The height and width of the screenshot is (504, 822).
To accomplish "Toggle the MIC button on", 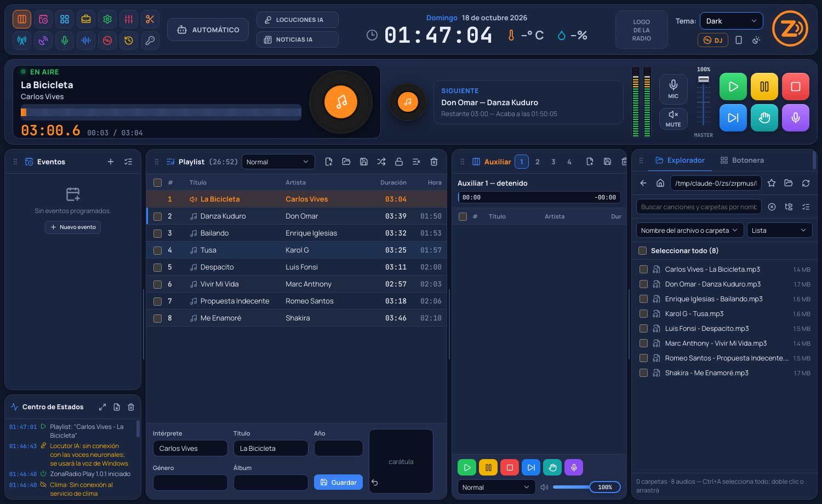I will pos(673,89).
